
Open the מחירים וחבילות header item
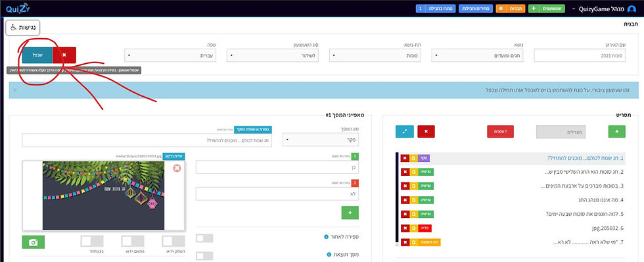click(476, 9)
